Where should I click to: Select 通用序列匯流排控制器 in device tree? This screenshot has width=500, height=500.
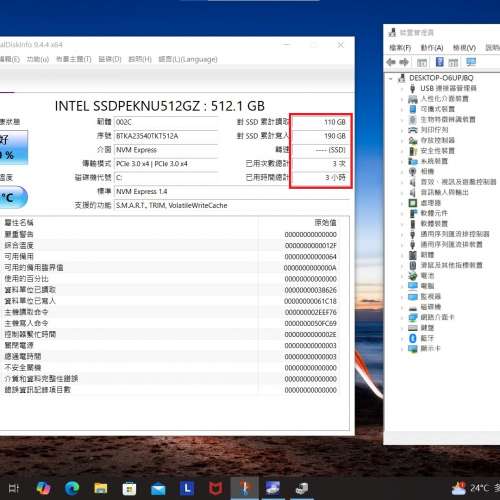click(455, 234)
